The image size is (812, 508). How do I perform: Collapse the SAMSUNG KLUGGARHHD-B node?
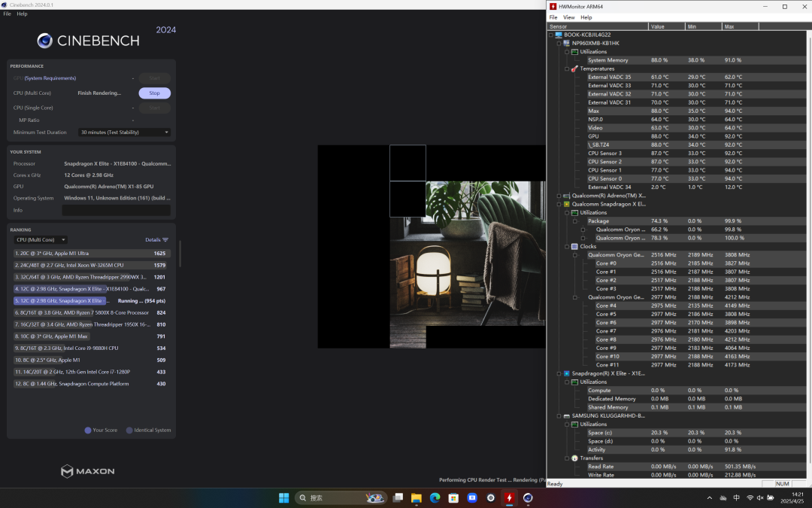coord(559,415)
